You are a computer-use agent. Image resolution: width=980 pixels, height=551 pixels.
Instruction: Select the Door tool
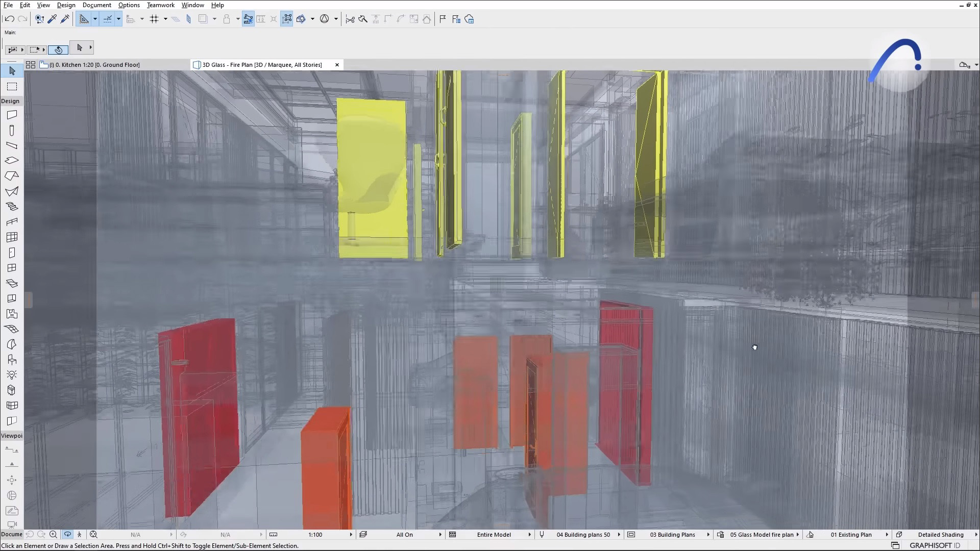coord(12,253)
